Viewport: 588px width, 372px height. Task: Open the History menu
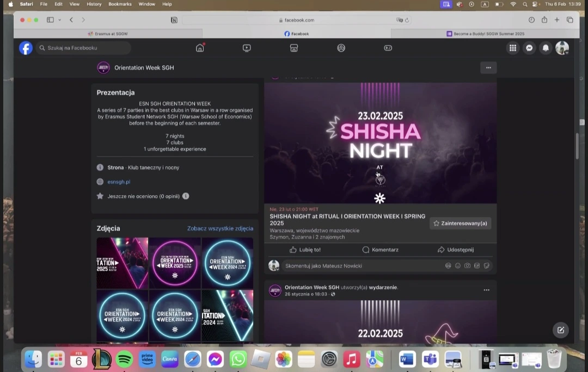94,4
